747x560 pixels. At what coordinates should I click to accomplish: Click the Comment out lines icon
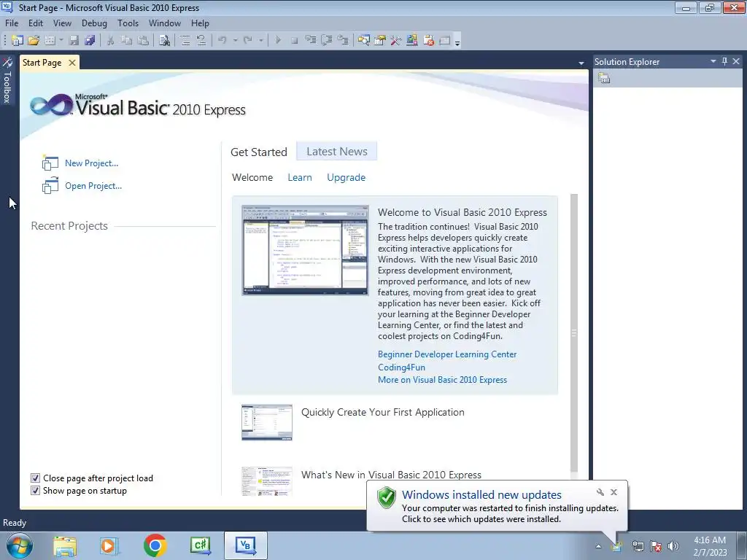click(x=185, y=41)
